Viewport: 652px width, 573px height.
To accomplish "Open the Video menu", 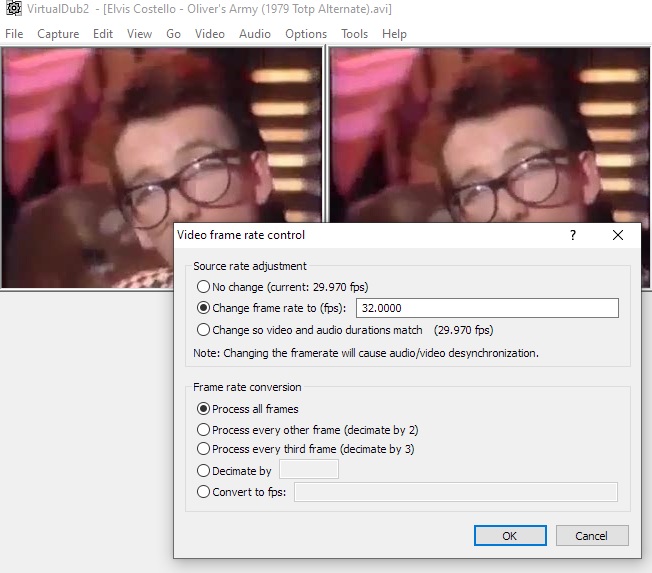I will [x=210, y=34].
